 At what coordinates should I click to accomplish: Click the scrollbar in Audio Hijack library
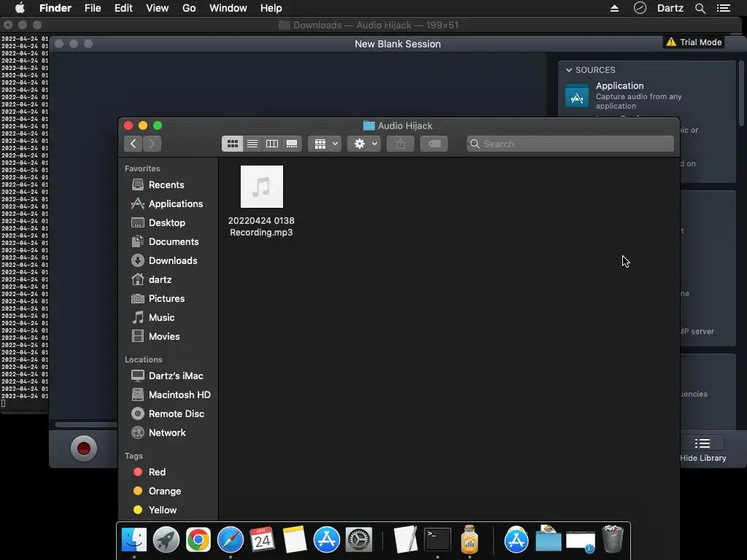pyautogui.click(x=741, y=94)
